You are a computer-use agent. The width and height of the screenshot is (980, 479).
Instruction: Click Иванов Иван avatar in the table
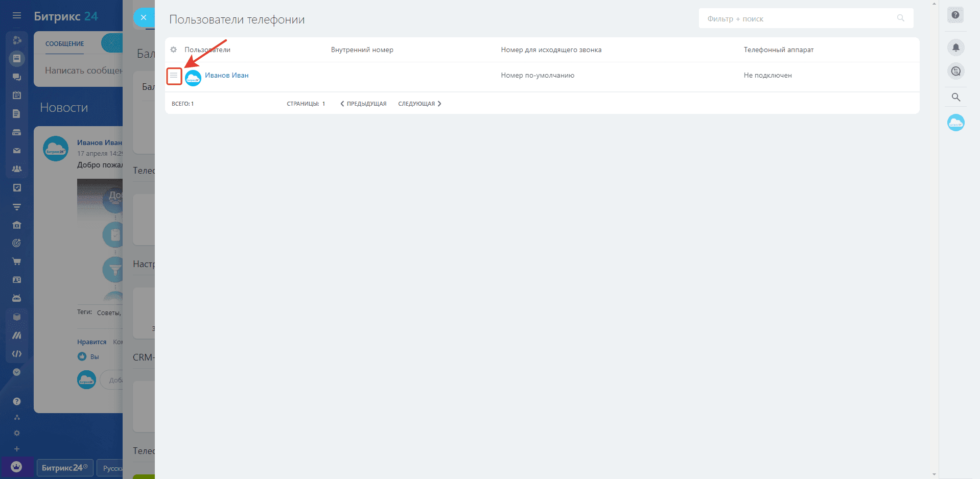coord(193,78)
